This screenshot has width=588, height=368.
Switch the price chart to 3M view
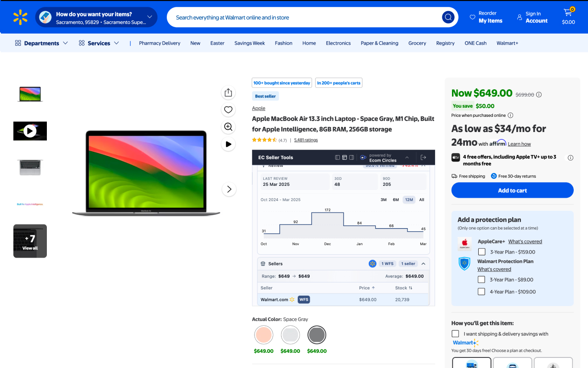point(384,200)
